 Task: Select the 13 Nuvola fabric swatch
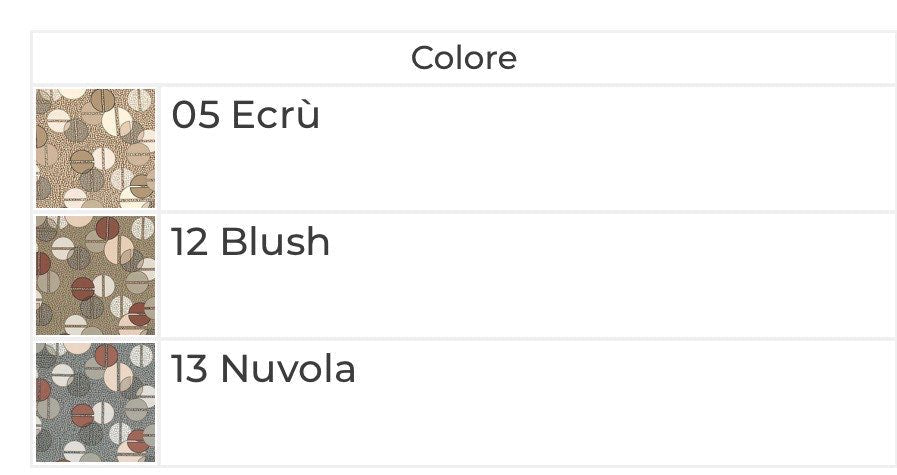95,402
